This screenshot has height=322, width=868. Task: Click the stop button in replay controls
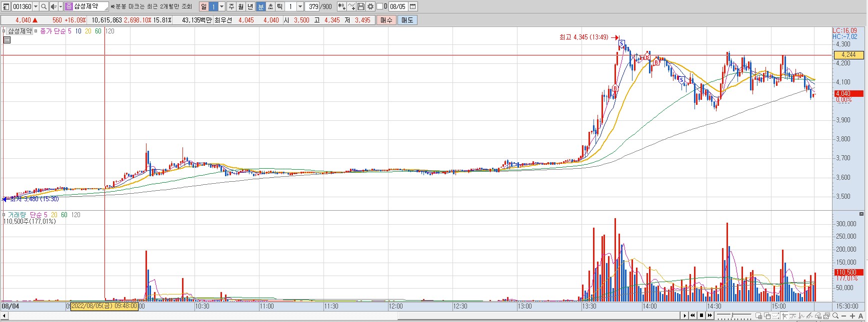(x=701, y=316)
